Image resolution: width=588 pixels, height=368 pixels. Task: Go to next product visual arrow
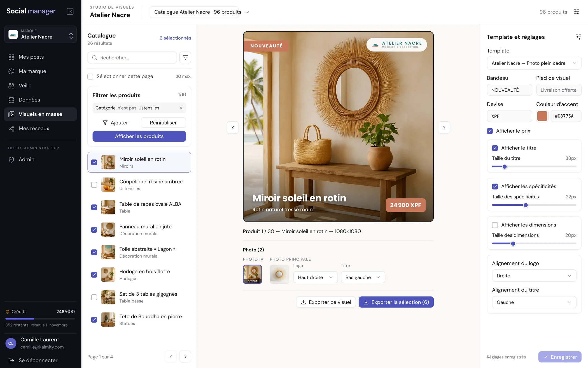[444, 128]
